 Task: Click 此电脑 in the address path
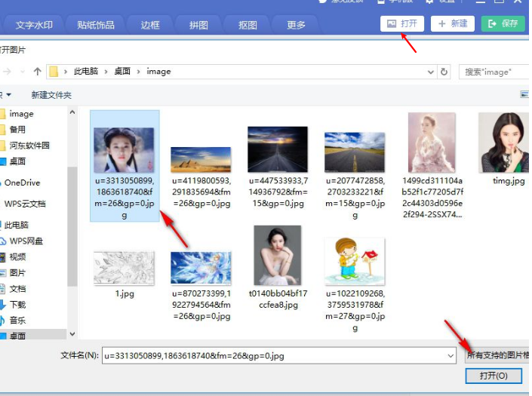pos(86,71)
